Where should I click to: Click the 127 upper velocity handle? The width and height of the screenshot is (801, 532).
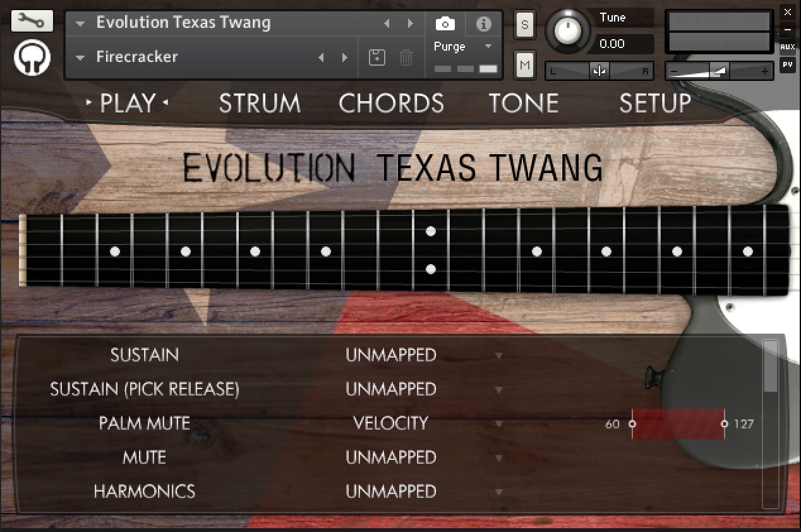coord(725,424)
